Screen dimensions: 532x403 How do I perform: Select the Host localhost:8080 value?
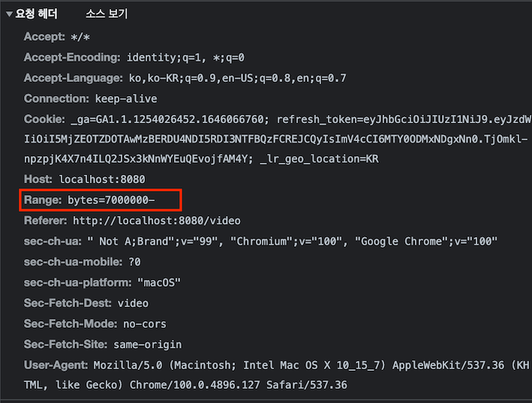pyautogui.click(x=102, y=179)
